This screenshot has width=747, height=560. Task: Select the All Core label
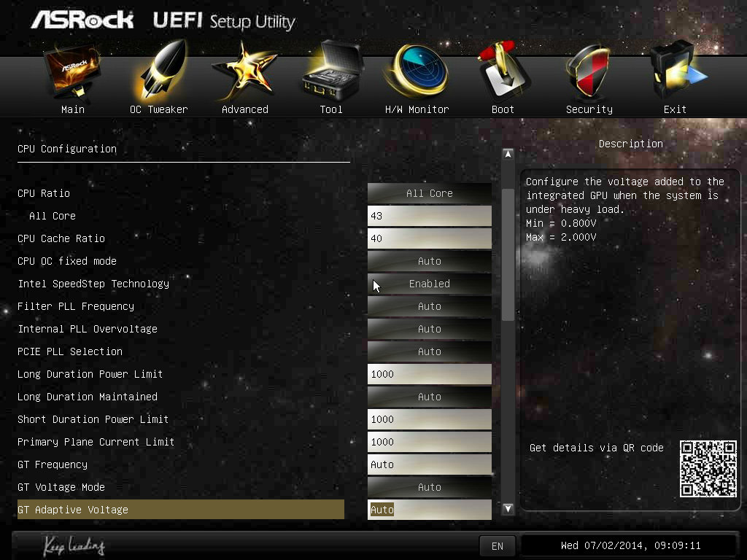click(53, 216)
